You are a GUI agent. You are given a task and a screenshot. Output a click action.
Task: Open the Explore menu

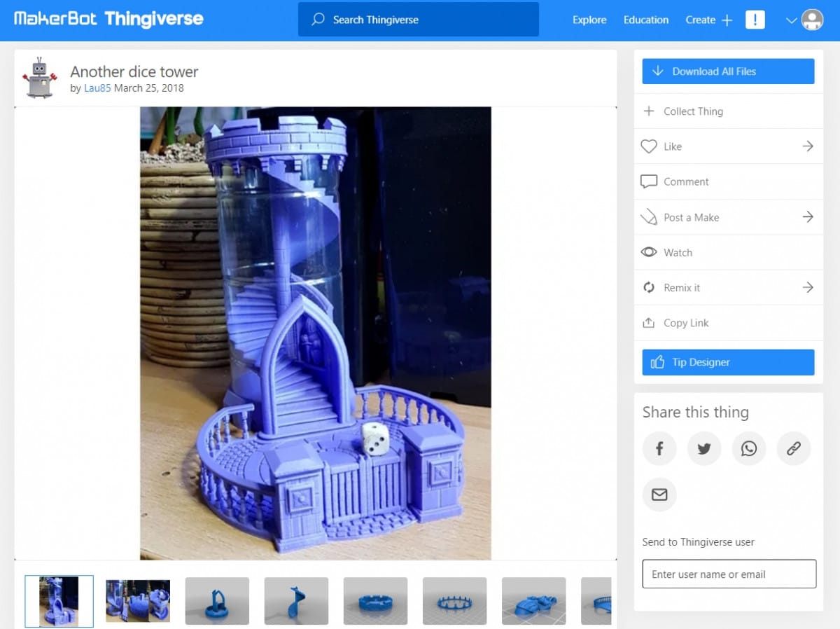coord(589,20)
